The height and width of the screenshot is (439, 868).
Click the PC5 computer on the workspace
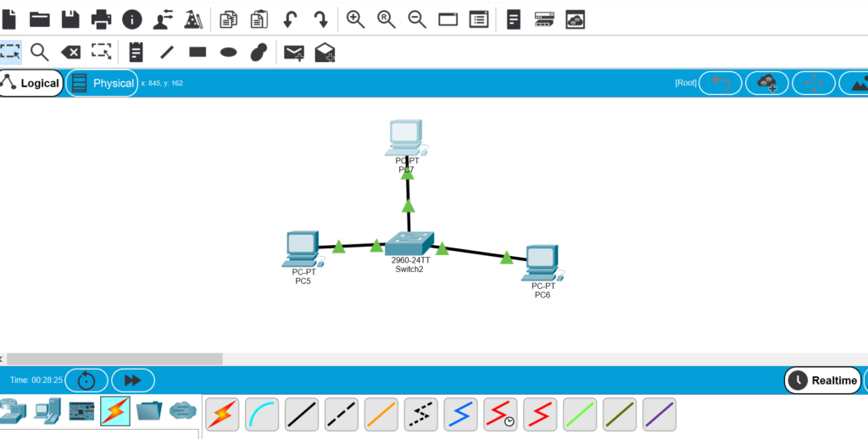click(x=301, y=248)
